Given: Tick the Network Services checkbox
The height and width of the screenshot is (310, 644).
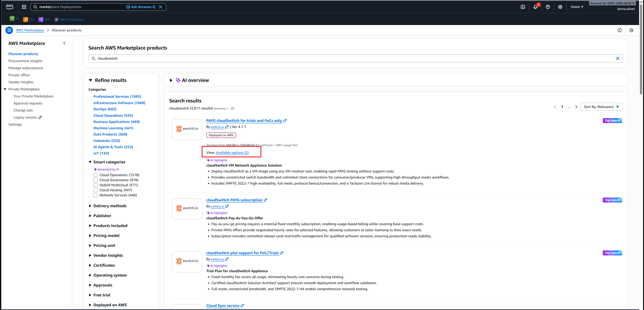Looking at the screenshot, I should [x=95, y=195].
